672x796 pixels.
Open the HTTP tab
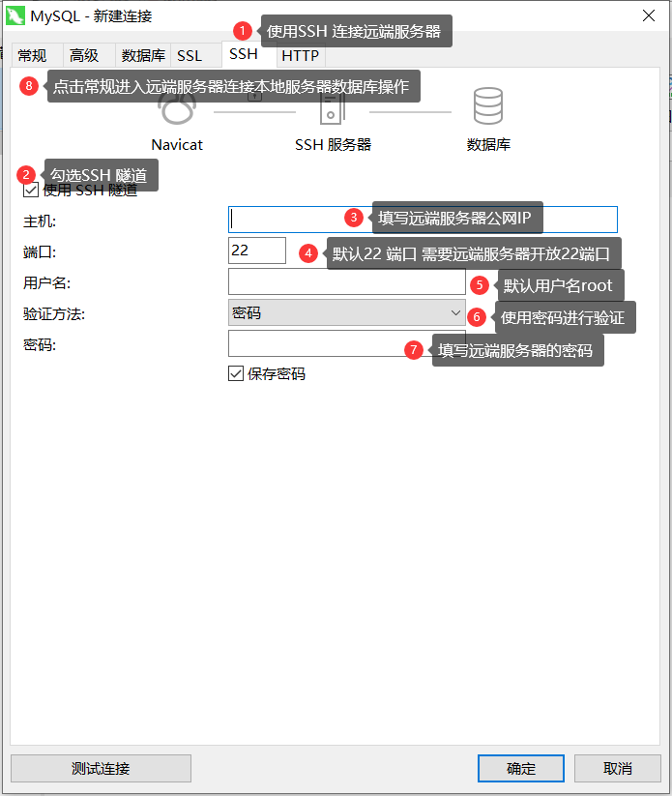click(x=301, y=55)
